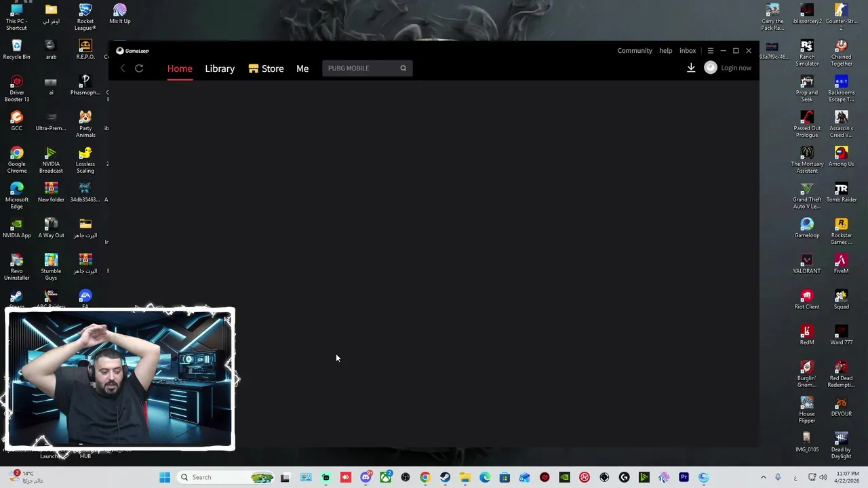The width and height of the screenshot is (868, 488).
Task: Go back with GameLoop's back arrow
Action: tap(123, 68)
